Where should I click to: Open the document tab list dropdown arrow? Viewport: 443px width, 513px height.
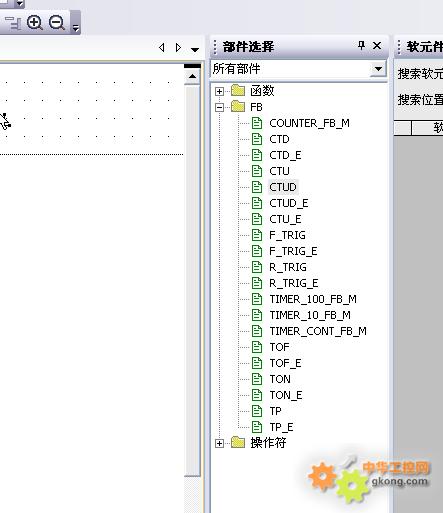(195, 49)
